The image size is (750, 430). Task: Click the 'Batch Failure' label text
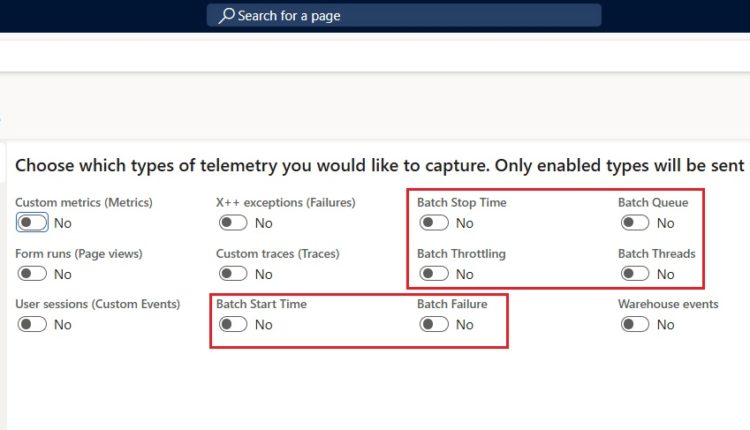[x=452, y=304]
